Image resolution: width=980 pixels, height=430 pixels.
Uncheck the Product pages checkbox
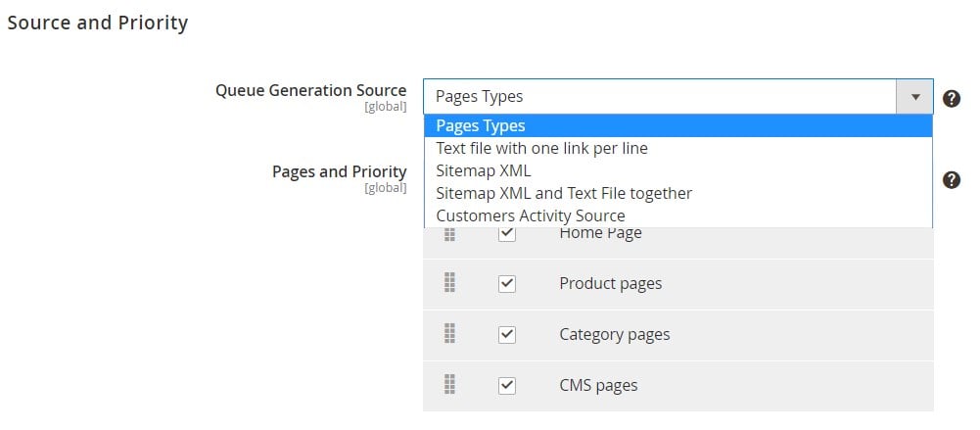(507, 284)
